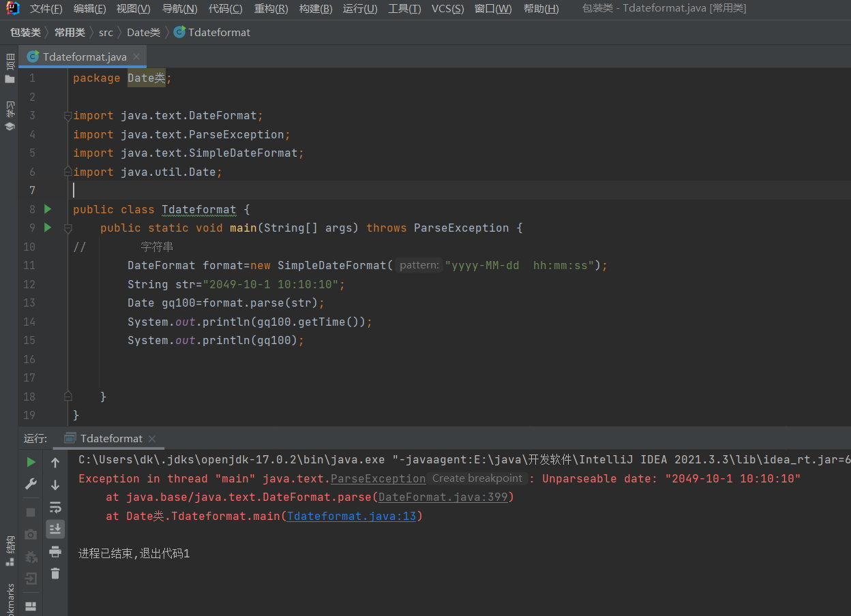Image resolution: width=851 pixels, height=616 pixels.
Task: Open the Project (项目) tool window
Action: tap(10, 68)
